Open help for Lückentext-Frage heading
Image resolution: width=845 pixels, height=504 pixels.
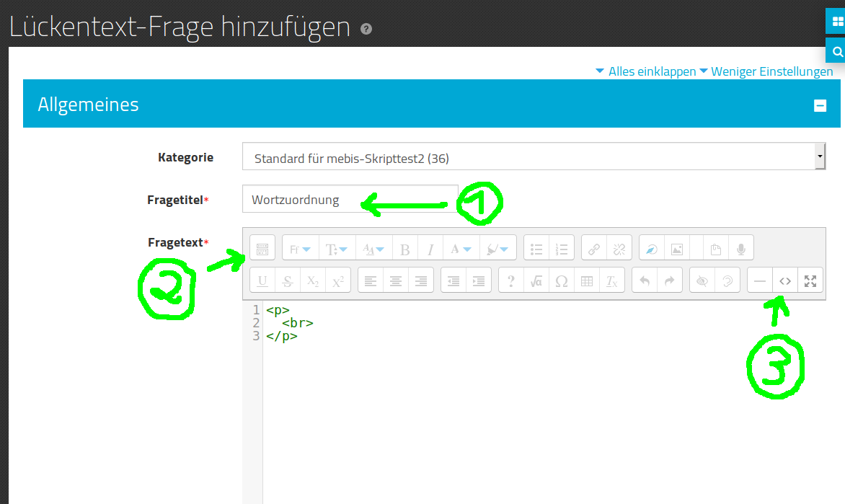[x=366, y=30]
